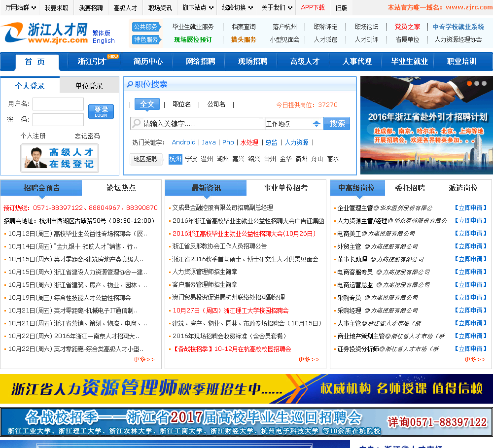This screenshot has height=448, width=493.
Task: Click 更多>> under 招聘会预告 list
Action: (x=144, y=359)
